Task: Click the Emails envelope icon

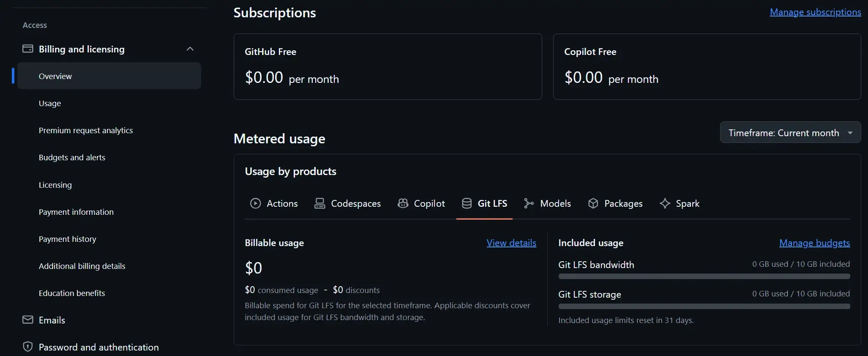Action: click(x=27, y=320)
